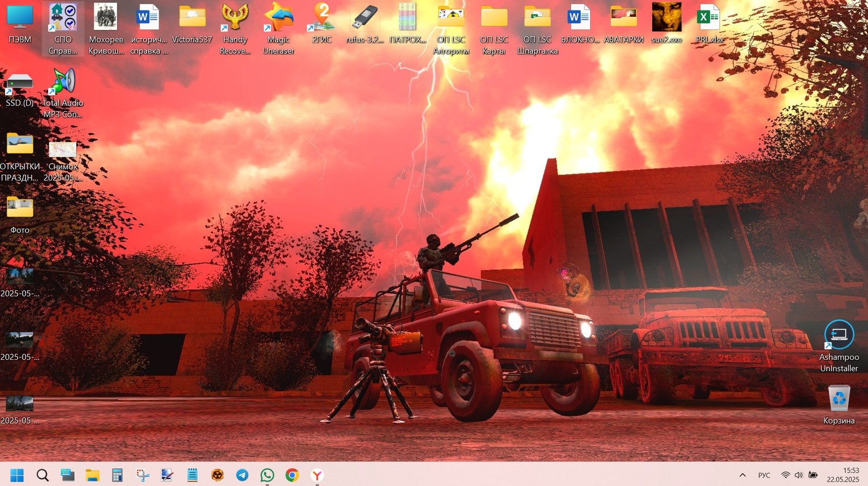This screenshot has width=868, height=486.
Task: Open Calculator from the taskbar
Action: (x=117, y=475)
